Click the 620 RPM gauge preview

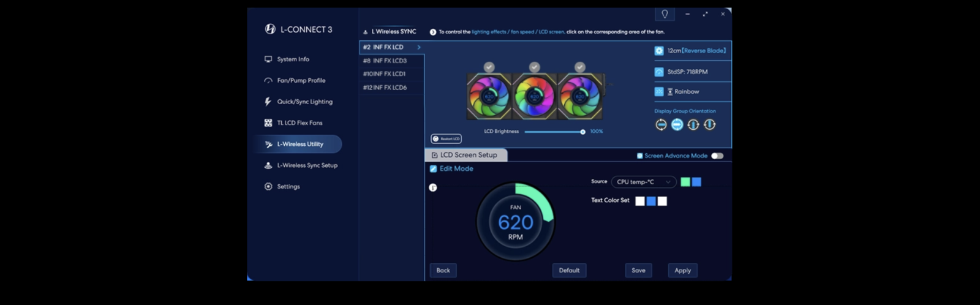(516, 222)
